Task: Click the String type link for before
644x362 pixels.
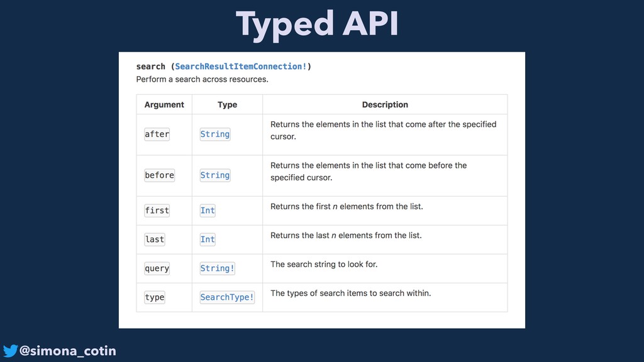Action: (x=214, y=175)
